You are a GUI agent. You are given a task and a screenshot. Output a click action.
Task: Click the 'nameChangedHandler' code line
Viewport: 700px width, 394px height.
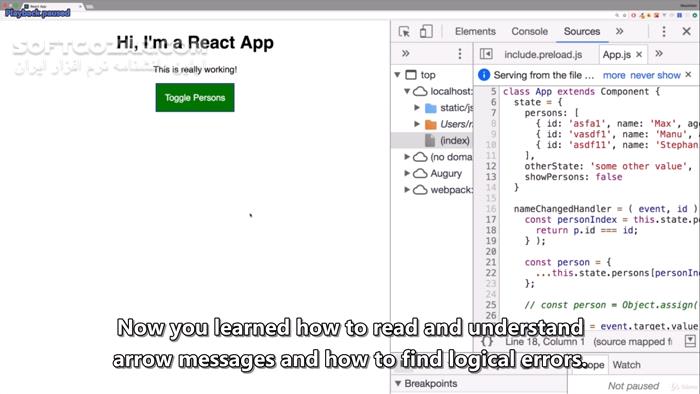(x=606, y=209)
